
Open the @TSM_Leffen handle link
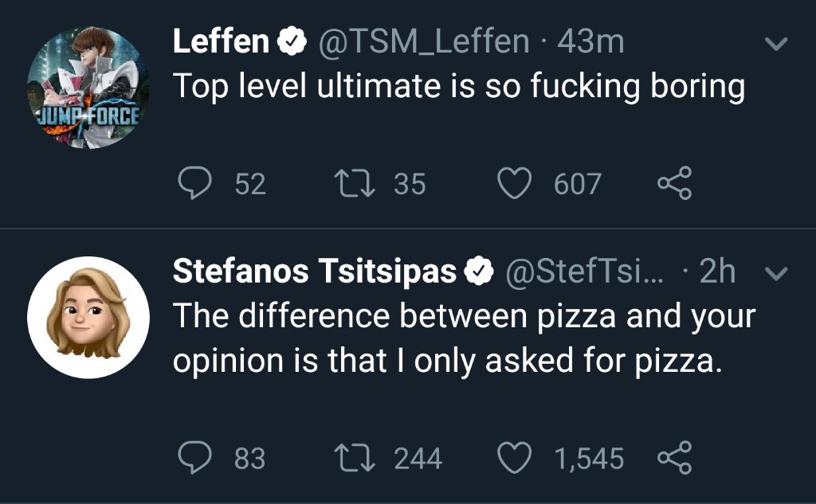click(423, 42)
